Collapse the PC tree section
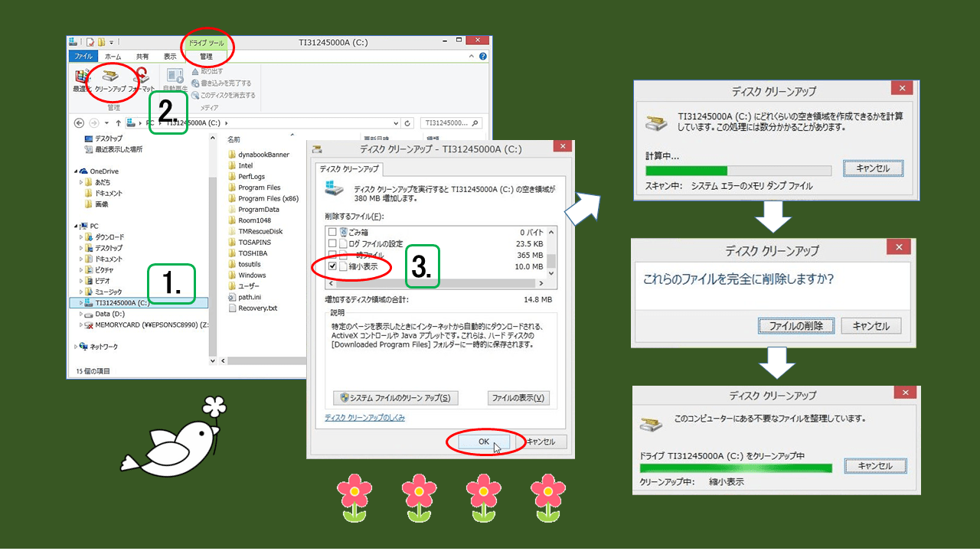The width and height of the screenshot is (980, 551). tap(77, 225)
